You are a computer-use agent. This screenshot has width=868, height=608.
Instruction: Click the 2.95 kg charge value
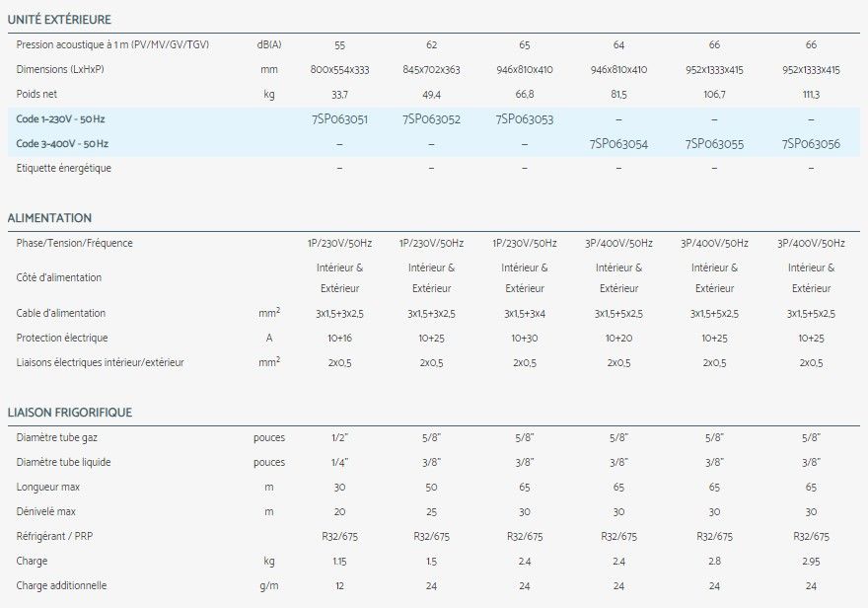[x=811, y=562]
